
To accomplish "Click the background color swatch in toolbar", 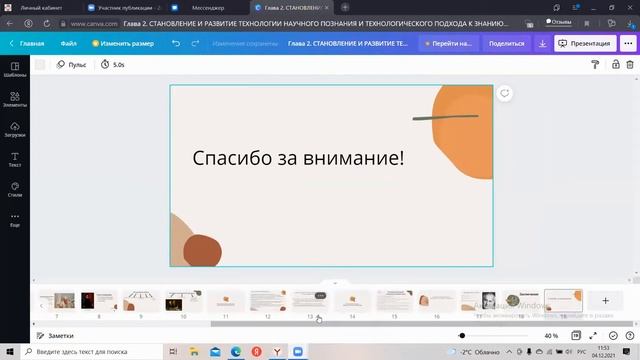I will pos(40,64).
